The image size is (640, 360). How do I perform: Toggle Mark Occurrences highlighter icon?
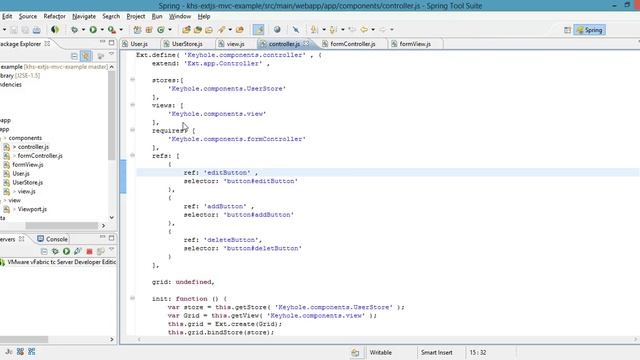258,30
